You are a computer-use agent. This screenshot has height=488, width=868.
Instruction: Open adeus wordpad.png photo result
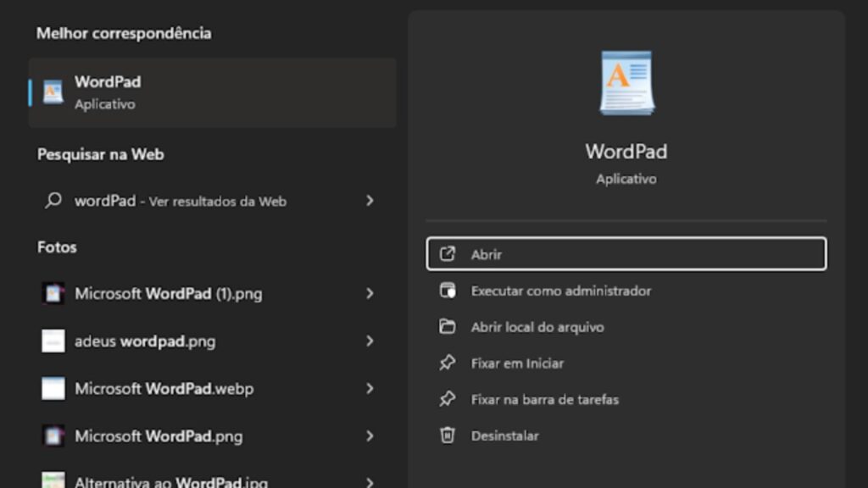213,341
